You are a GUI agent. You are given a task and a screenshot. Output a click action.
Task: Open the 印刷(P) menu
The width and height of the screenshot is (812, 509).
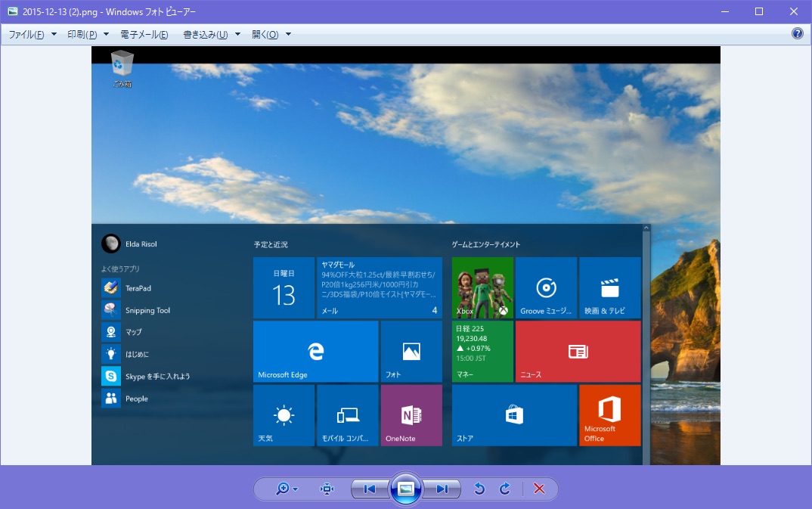point(88,34)
